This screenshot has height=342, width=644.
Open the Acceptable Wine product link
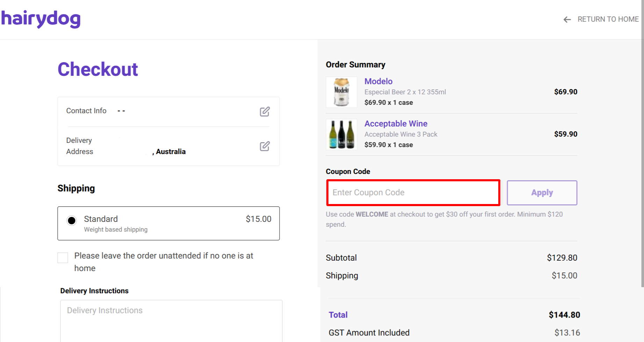(x=396, y=124)
